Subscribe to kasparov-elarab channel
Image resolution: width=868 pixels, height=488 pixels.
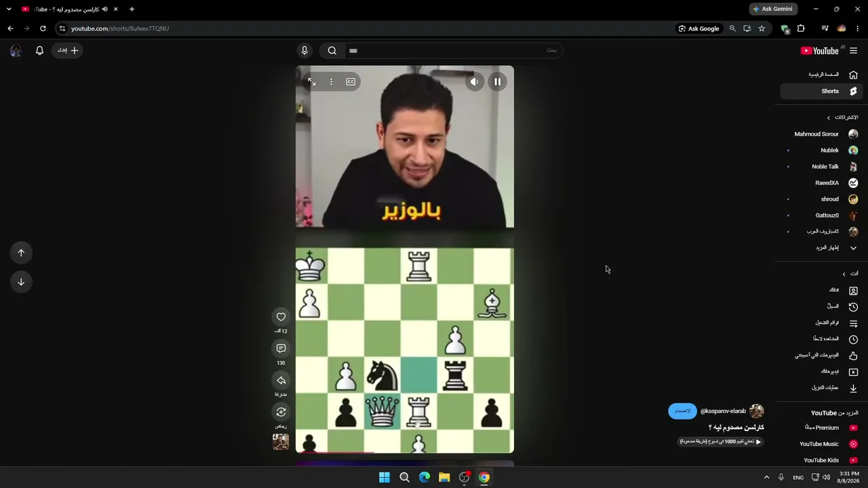tap(682, 411)
